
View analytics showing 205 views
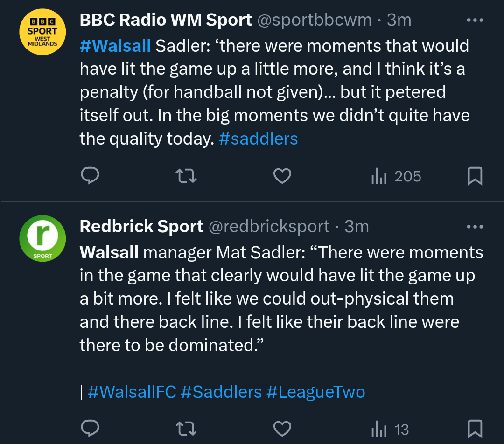click(396, 176)
